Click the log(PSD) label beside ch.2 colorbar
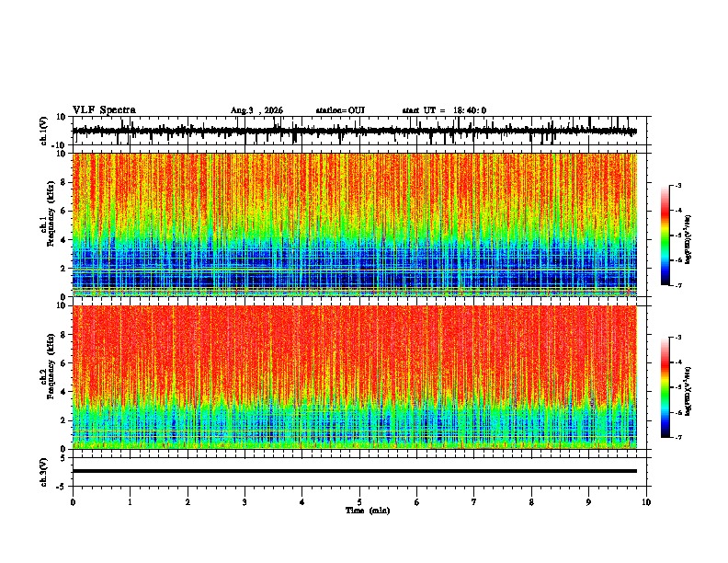This screenshot has height=563, width=728. (x=688, y=391)
